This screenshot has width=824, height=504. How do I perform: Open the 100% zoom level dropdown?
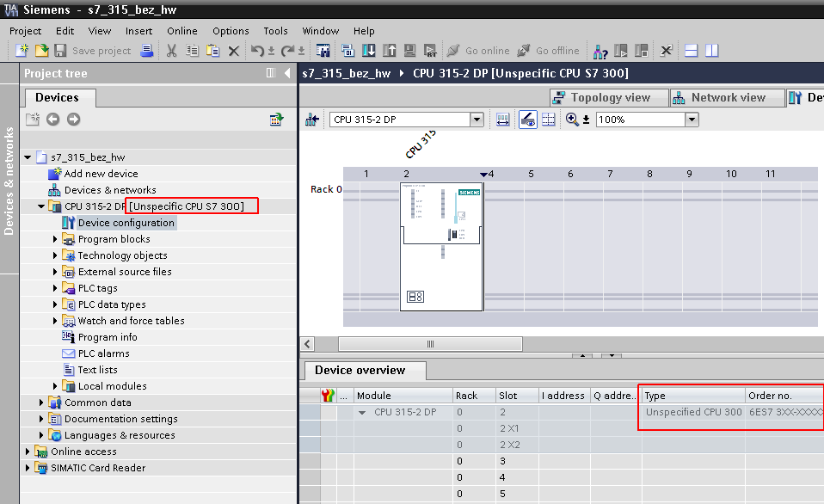point(692,120)
